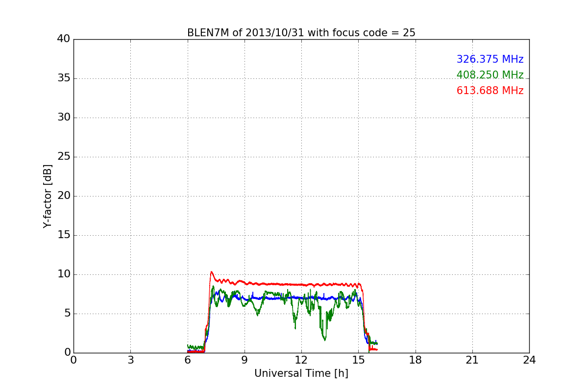
Task: Click the y-axis tick label 40
Action: pos(64,39)
